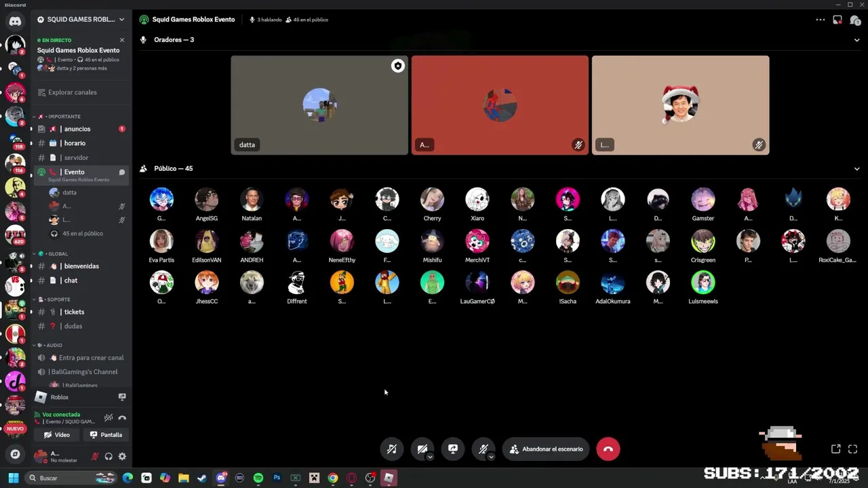The width and height of the screenshot is (868, 488).
Task: Toggle camera in stage control bar
Action: click(x=422, y=449)
